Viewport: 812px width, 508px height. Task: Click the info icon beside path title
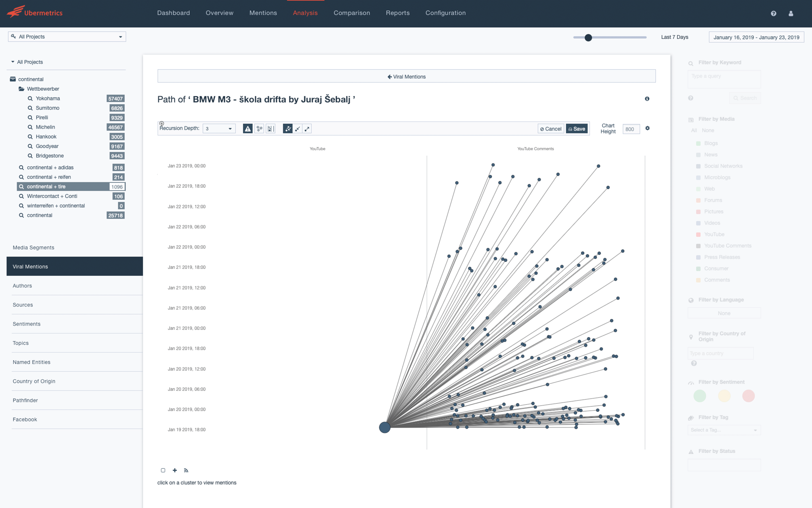(x=647, y=99)
